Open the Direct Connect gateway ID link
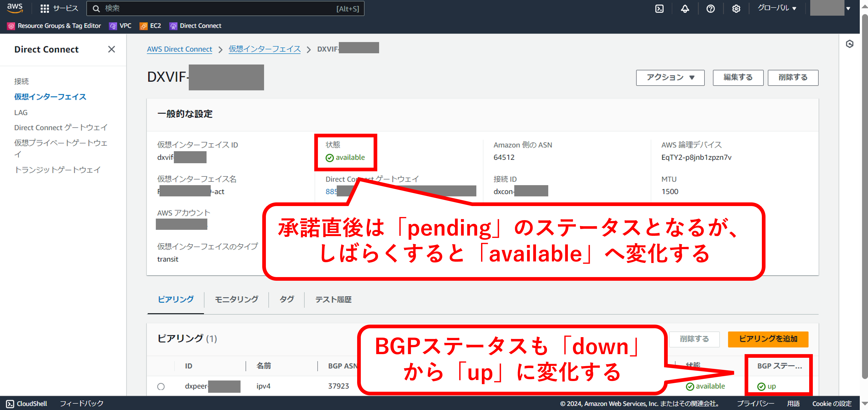Viewport: 868px width, 410px height. pyautogui.click(x=331, y=191)
